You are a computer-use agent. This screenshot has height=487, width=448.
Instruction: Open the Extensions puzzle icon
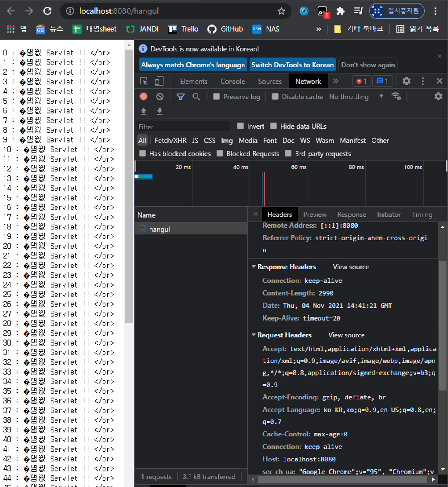(340, 11)
